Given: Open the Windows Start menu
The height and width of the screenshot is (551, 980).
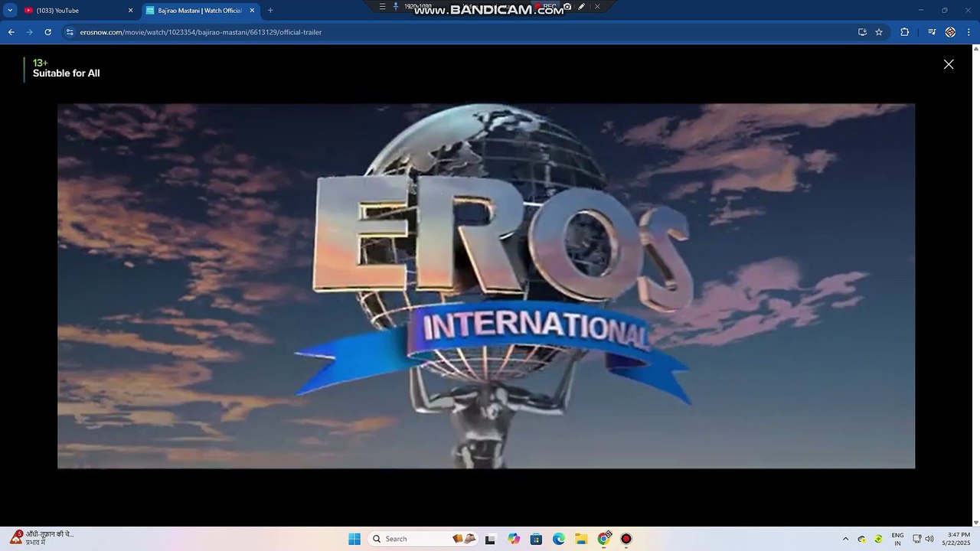Looking at the screenshot, I should (x=354, y=539).
